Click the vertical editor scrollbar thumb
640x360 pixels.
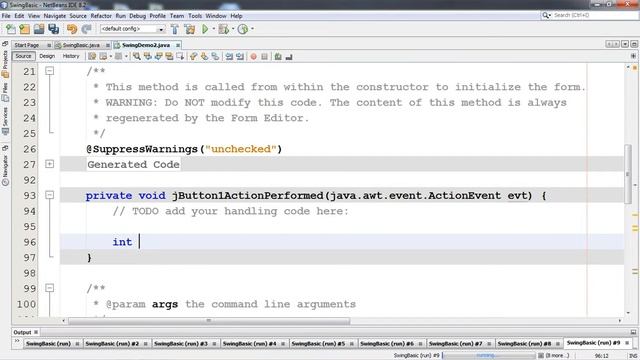[x=628, y=174]
